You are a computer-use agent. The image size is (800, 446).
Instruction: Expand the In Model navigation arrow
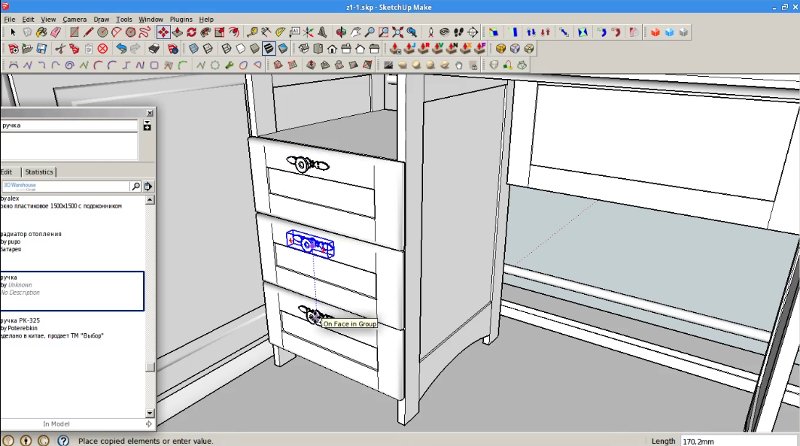pos(148,424)
